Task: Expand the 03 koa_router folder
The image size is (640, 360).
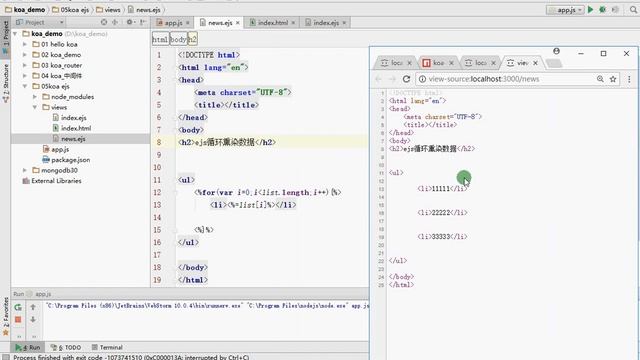Action: tap(25, 65)
